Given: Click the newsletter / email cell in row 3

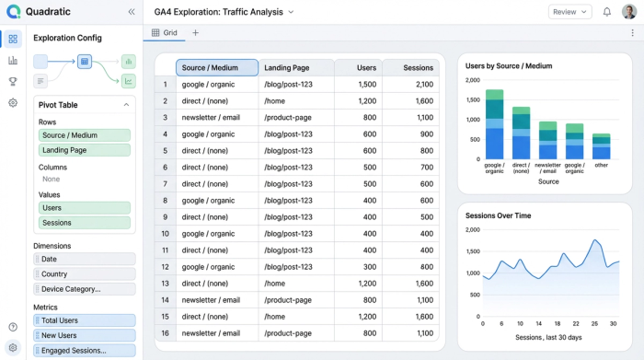Looking at the screenshot, I should (217, 118).
